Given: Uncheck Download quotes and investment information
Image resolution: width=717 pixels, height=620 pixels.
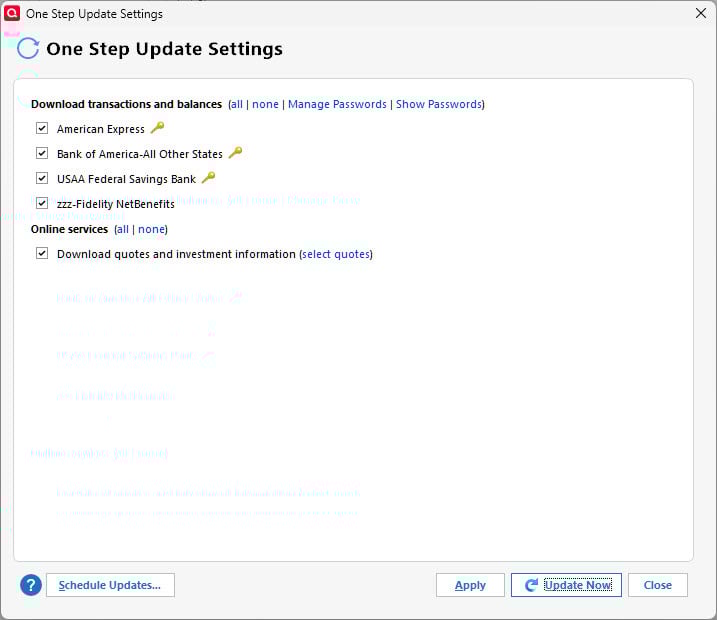Looking at the screenshot, I should 42,253.
